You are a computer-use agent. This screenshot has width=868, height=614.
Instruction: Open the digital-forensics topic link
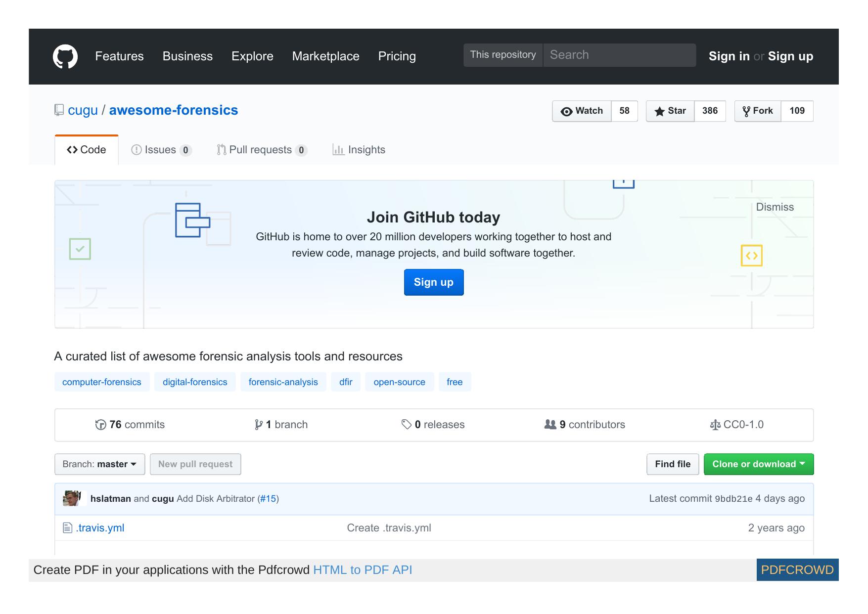click(195, 382)
